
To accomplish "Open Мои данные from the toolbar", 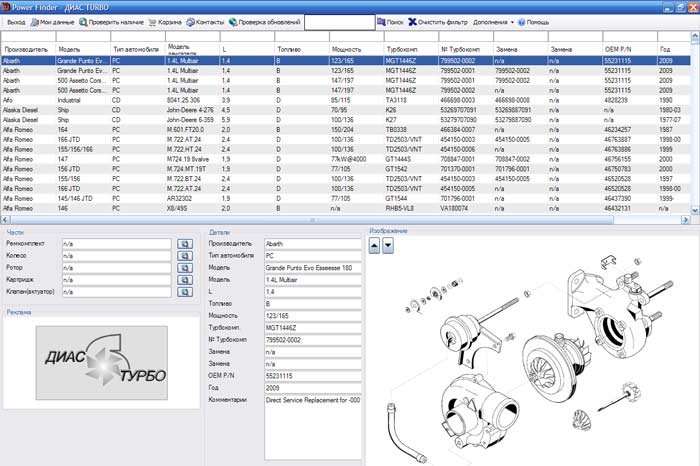I will coord(52,22).
